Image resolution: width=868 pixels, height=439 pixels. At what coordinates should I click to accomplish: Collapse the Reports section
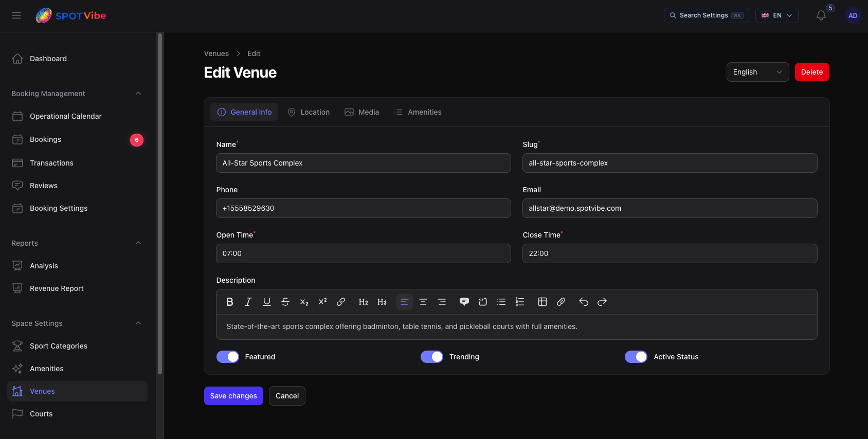[138, 243]
